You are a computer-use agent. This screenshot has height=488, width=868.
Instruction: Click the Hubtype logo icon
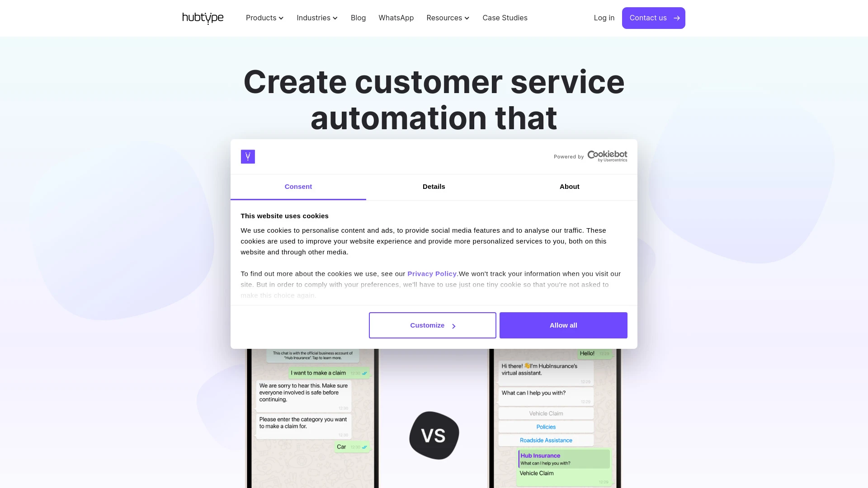(202, 18)
